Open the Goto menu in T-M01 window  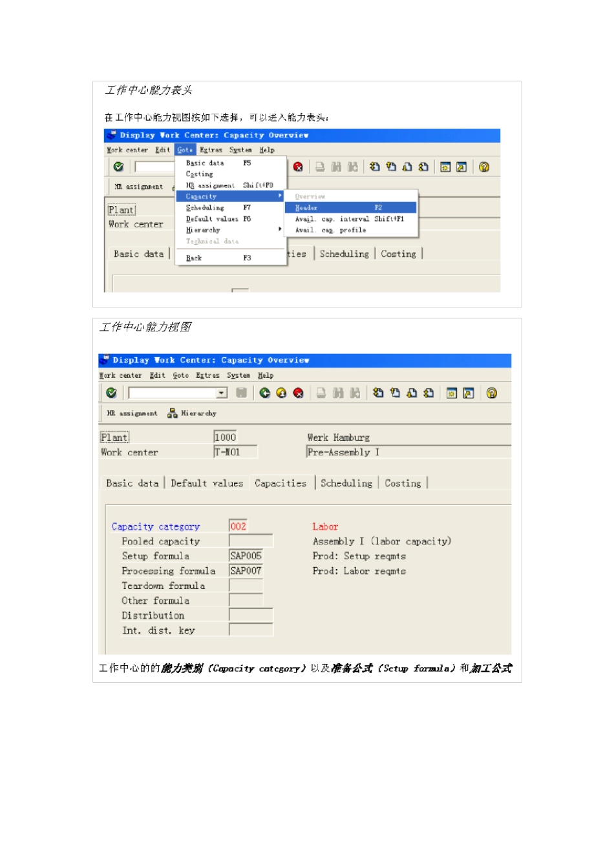pos(181,375)
